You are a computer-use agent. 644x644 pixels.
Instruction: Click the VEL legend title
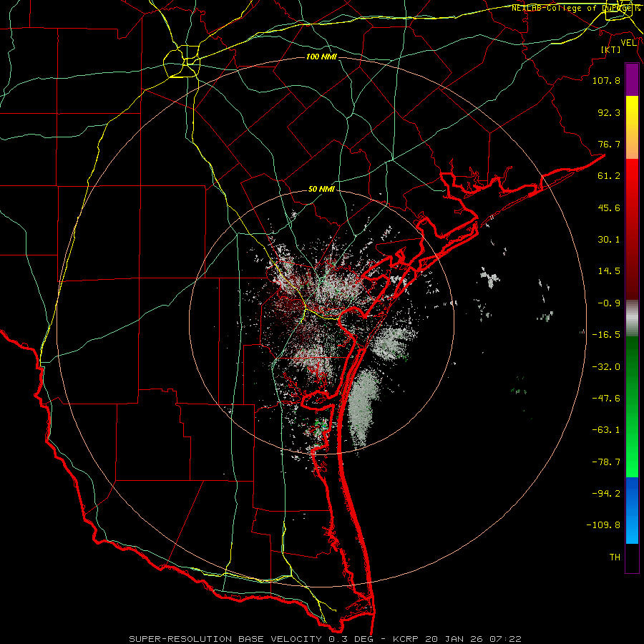628,43
